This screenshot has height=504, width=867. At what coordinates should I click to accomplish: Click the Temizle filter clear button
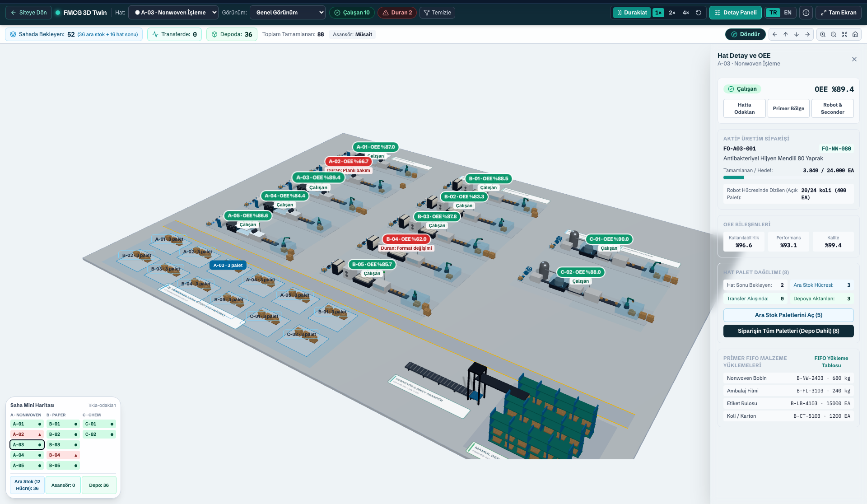tap(437, 13)
